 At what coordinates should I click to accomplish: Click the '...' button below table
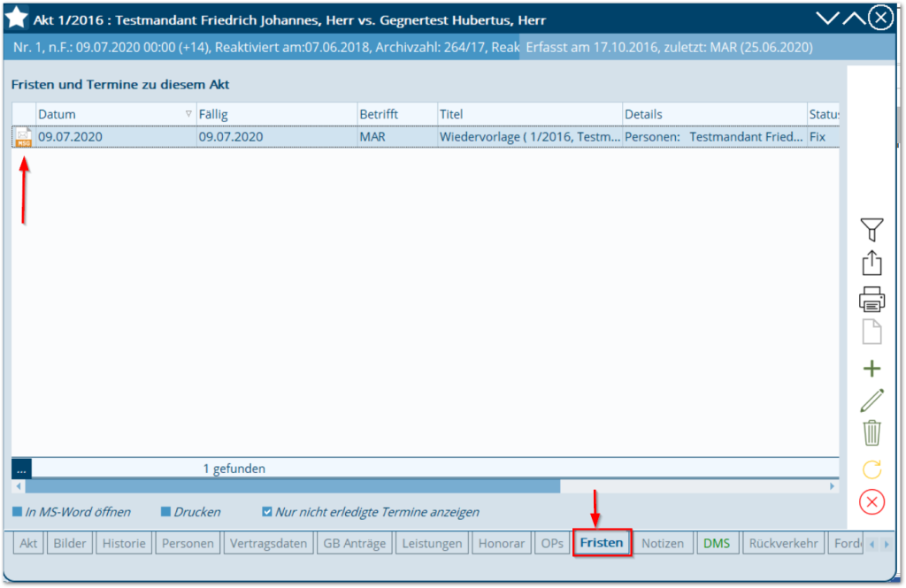coord(21,469)
